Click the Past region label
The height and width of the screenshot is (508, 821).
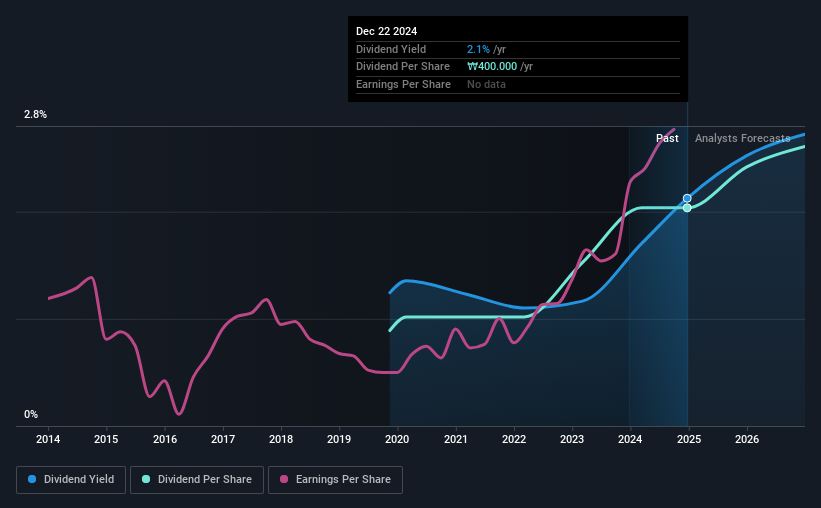[667, 138]
